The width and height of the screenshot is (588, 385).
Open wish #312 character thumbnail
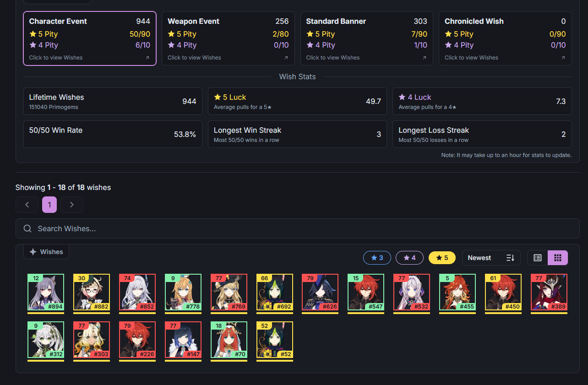46,340
